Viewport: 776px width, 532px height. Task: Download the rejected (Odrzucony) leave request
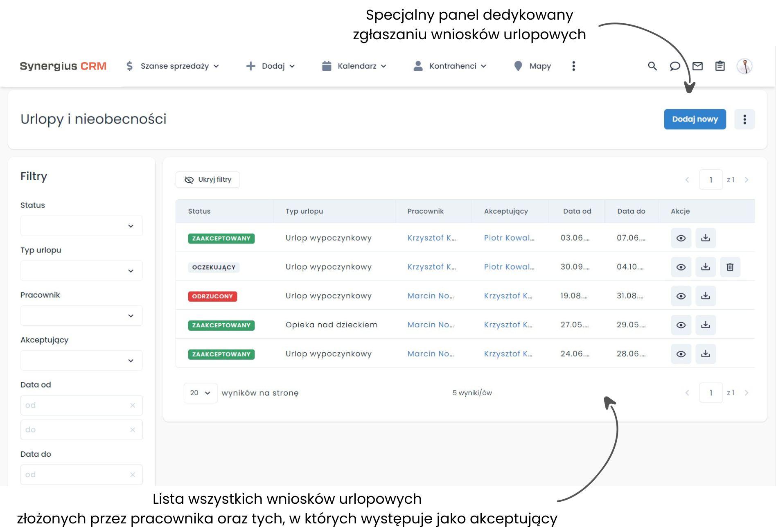pyautogui.click(x=705, y=296)
